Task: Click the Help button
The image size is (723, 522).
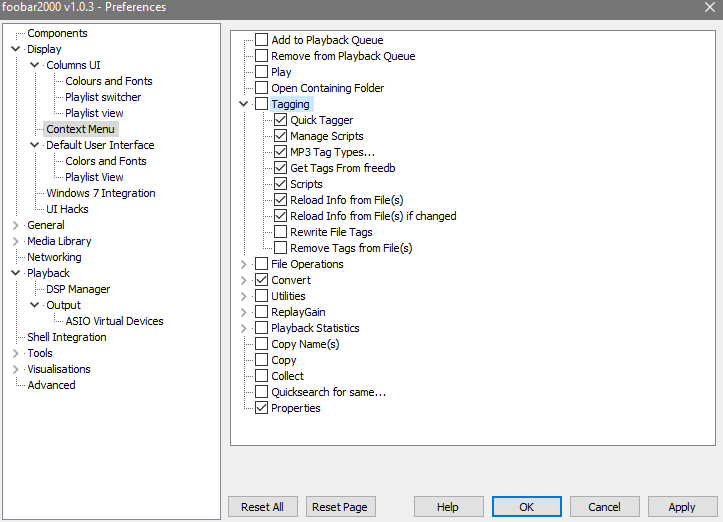Action: [447, 507]
